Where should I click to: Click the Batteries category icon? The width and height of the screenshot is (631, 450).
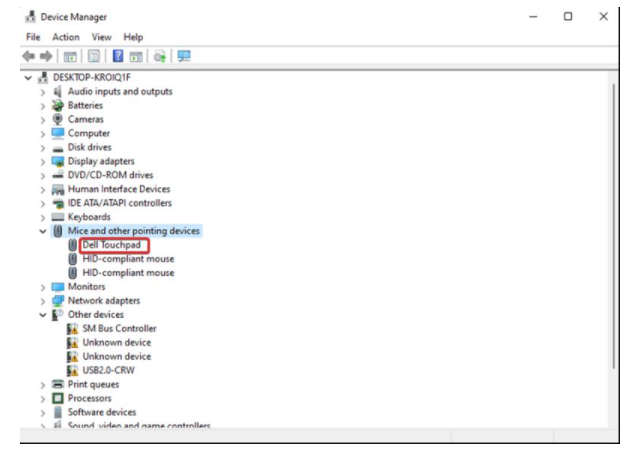coord(58,105)
